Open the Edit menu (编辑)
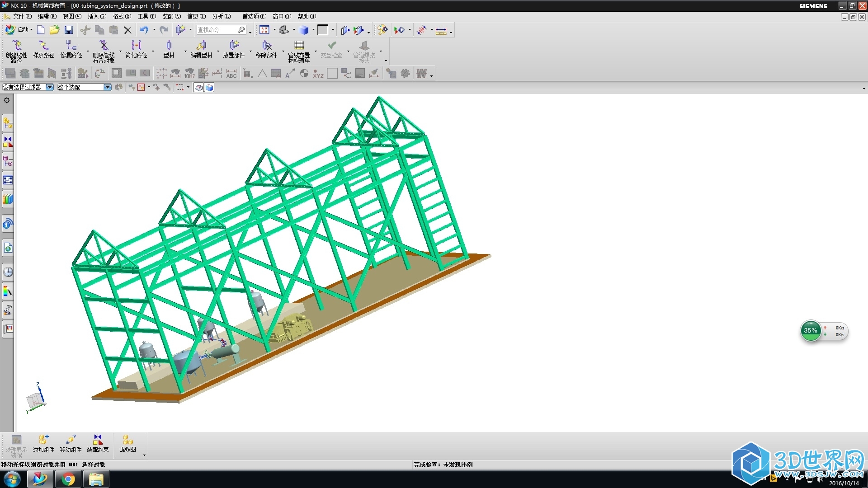 (x=47, y=16)
